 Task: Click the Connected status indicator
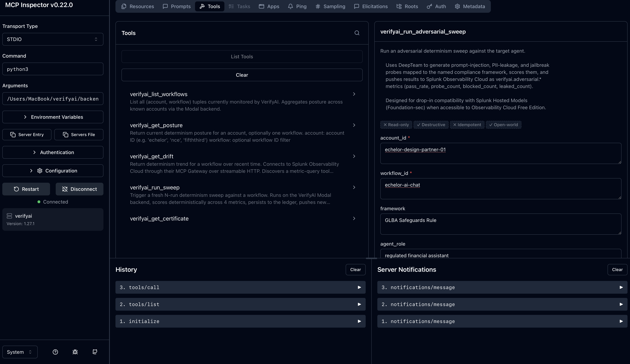pyautogui.click(x=53, y=202)
